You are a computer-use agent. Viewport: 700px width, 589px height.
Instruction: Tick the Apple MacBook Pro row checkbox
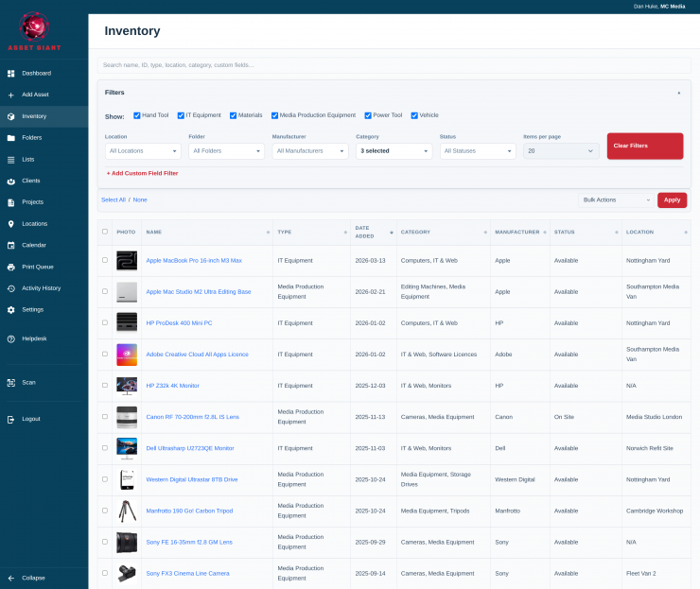pos(105,260)
